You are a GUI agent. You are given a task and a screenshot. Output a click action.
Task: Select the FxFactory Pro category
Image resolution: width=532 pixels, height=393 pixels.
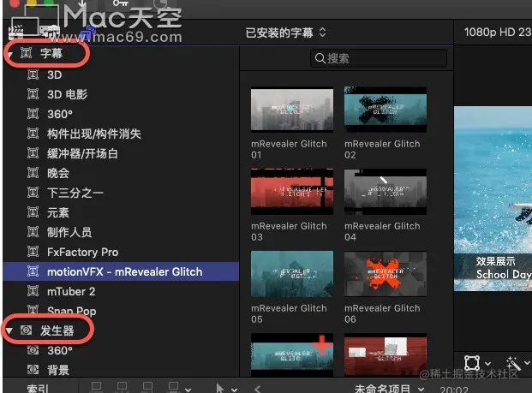[x=121, y=252]
